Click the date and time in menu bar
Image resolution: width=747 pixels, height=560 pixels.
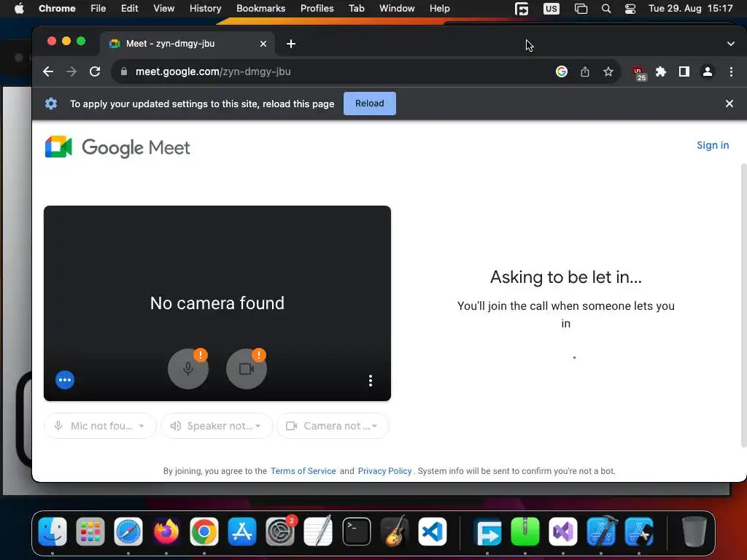pos(690,9)
